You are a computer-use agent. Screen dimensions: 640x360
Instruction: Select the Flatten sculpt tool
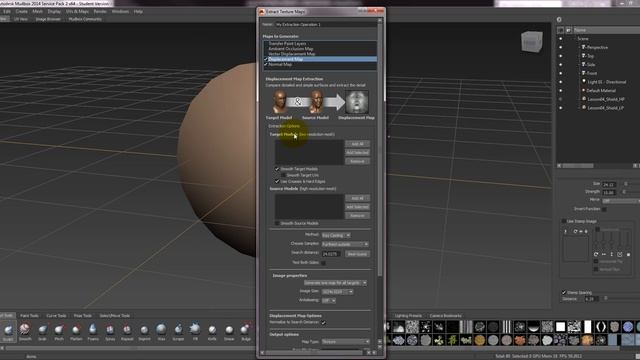pyautogui.click(x=76, y=331)
